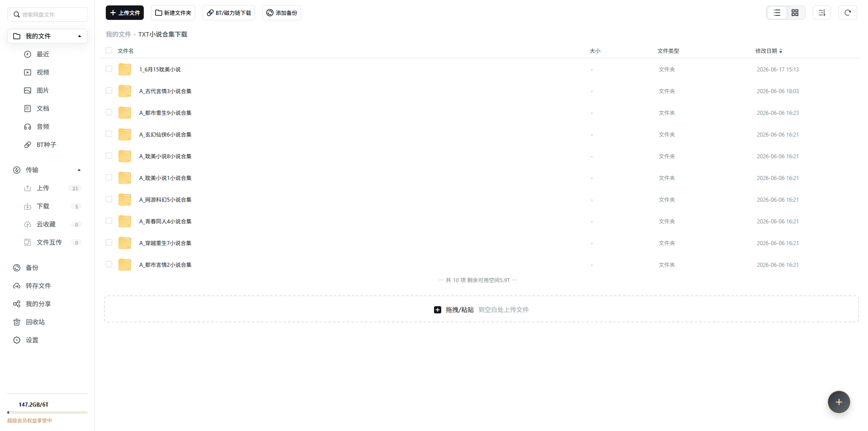
Task: Open the 图片 pictures category
Action: (x=42, y=90)
